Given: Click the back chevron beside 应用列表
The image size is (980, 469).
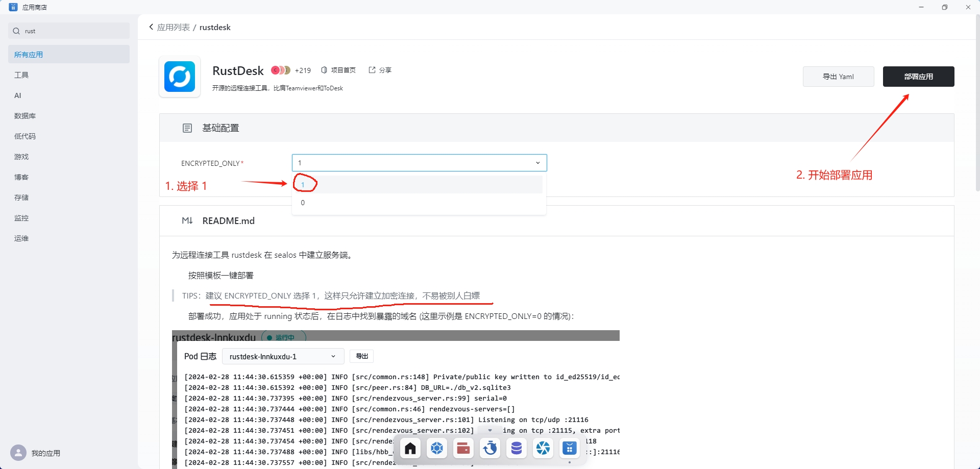Looking at the screenshot, I should (151, 27).
